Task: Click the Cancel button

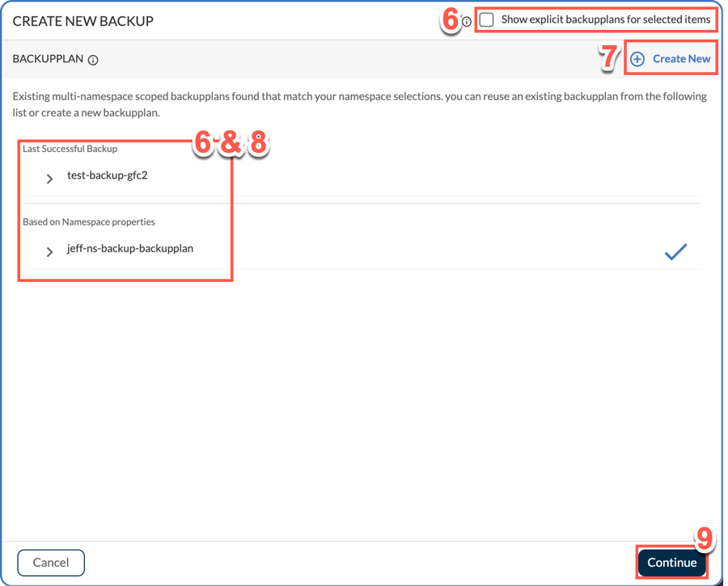Action: pyautogui.click(x=51, y=563)
